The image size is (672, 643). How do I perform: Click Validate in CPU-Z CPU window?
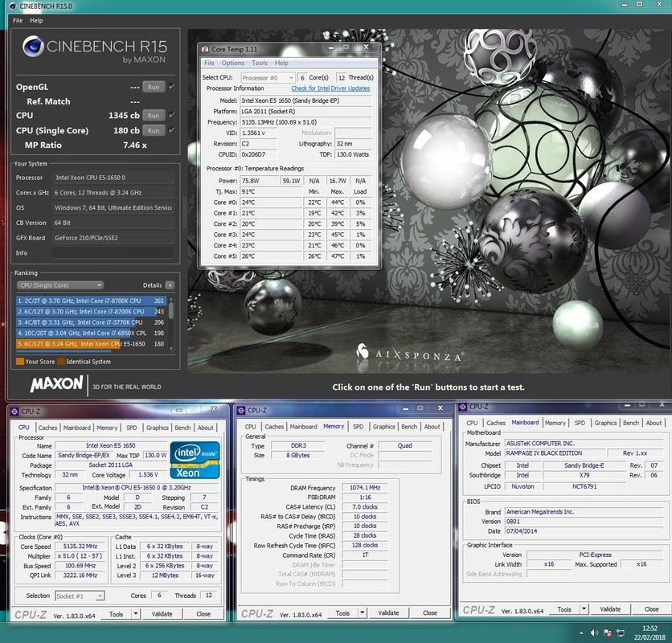coord(162,614)
